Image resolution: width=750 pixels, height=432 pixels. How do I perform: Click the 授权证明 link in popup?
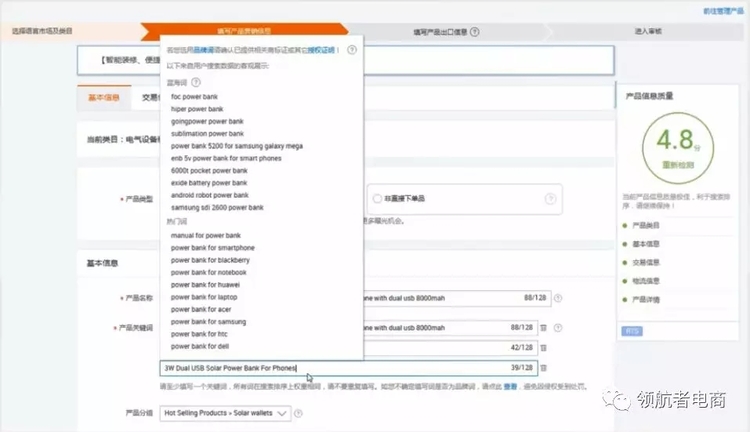coord(320,48)
